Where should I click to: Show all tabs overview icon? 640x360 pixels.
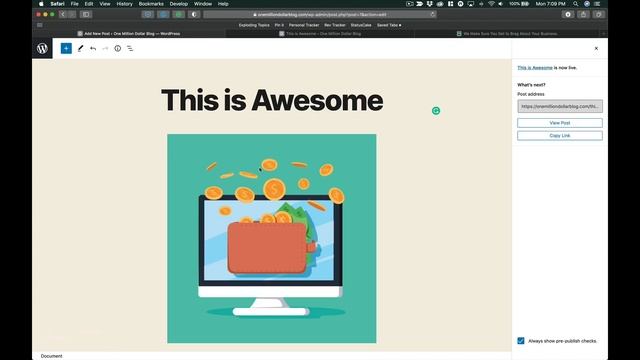pos(599,14)
